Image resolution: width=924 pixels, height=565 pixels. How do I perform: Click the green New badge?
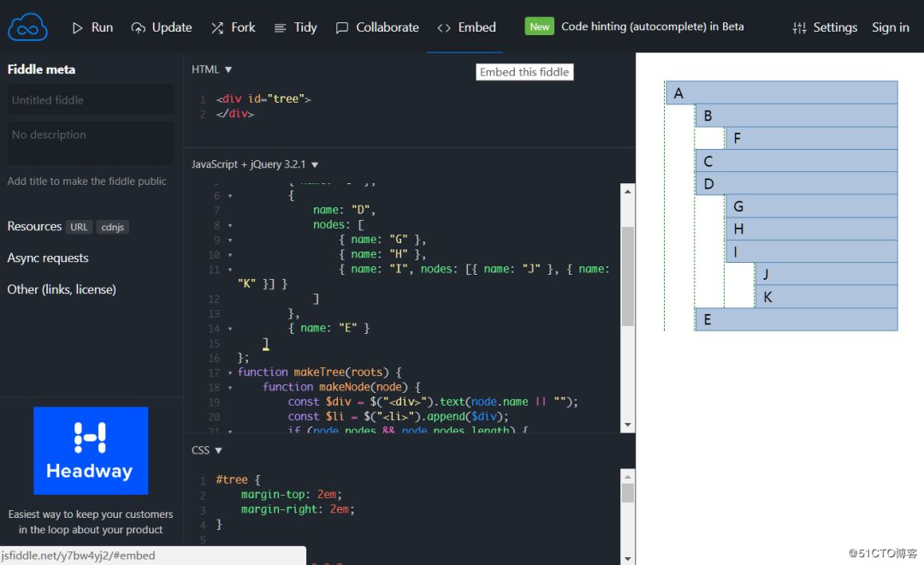539,27
